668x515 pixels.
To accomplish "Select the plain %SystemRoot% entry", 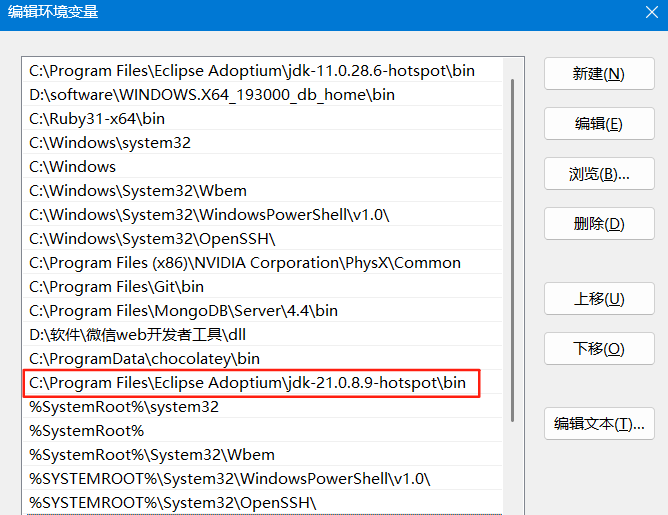I will pos(263,431).
